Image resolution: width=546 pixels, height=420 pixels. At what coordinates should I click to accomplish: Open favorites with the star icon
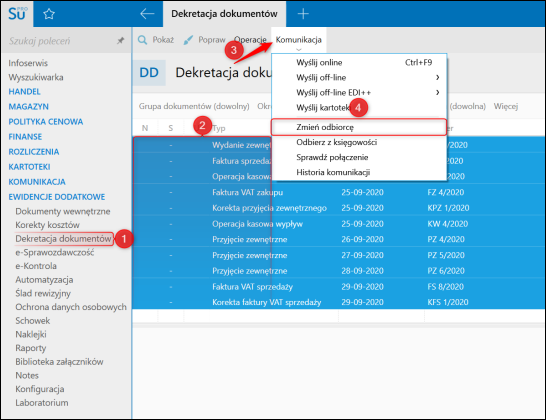[49, 14]
